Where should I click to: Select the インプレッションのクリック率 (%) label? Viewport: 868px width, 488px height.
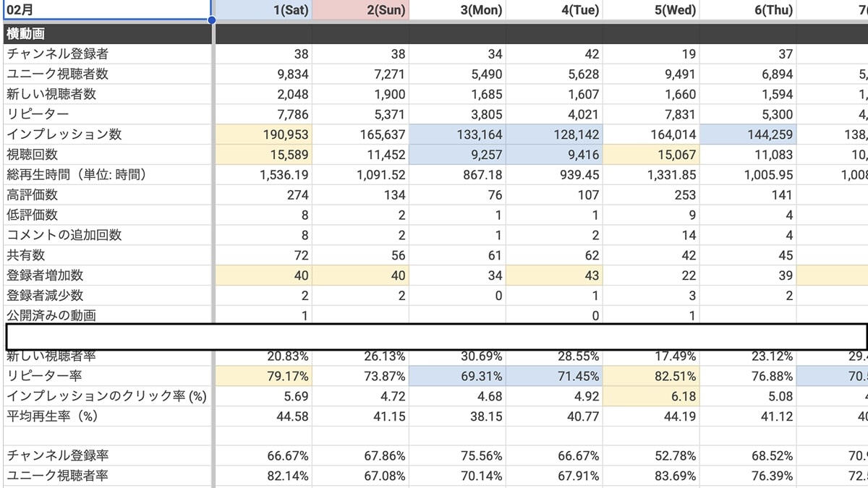pos(108,396)
